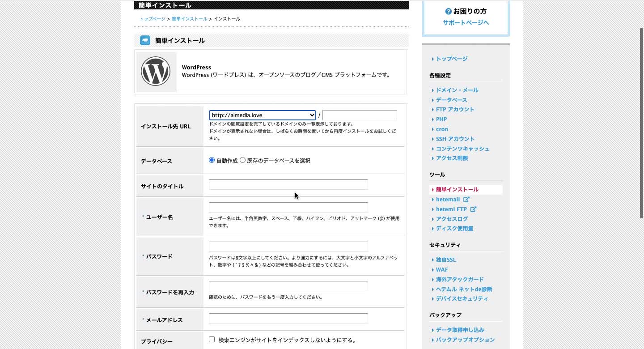
Task: Open デバイスセキュリティ in the sidebar
Action: tap(462, 298)
